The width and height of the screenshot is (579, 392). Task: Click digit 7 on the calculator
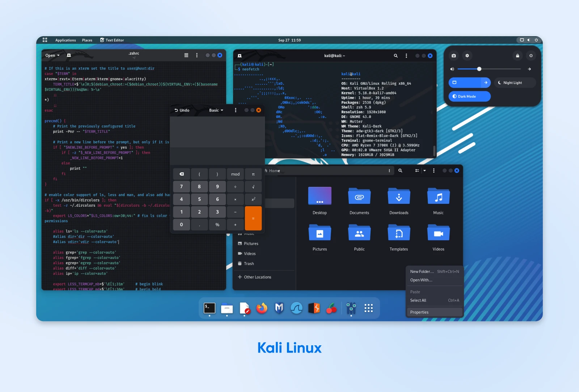point(182,187)
